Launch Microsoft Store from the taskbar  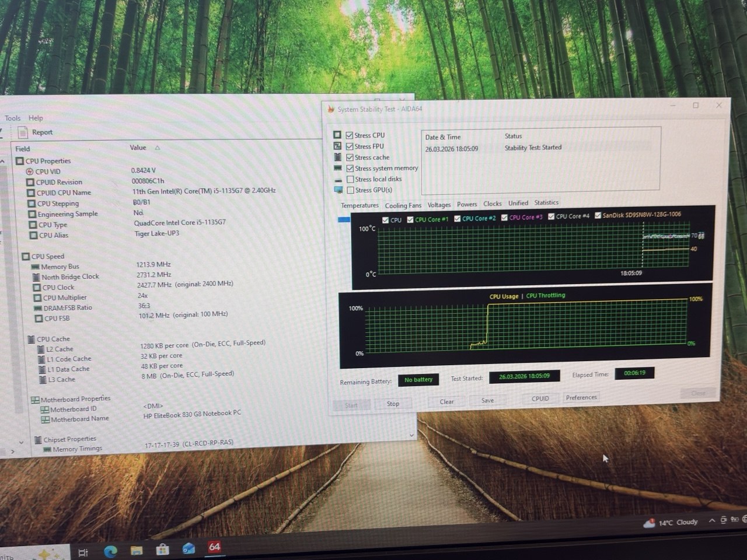163,549
